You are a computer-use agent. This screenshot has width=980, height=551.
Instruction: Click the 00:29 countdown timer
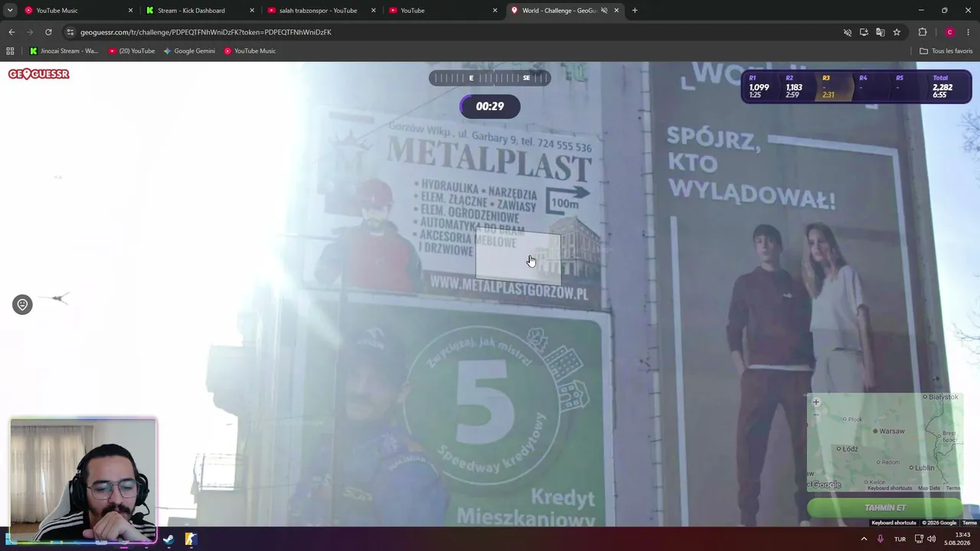pyautogui.click(x=490, y=106)
